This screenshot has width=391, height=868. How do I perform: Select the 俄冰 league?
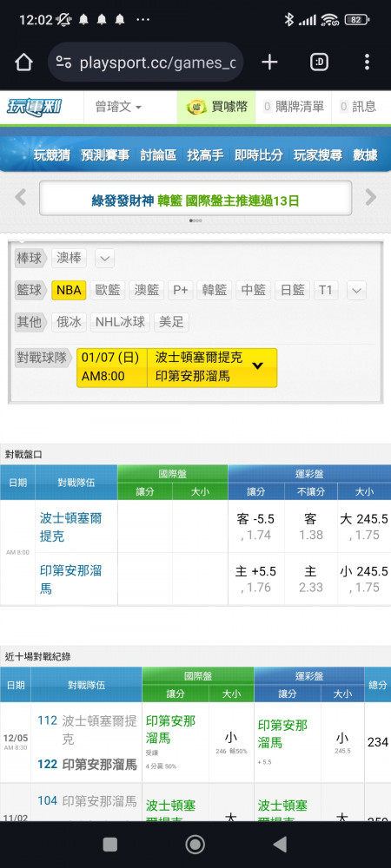[x=70, y=322]
